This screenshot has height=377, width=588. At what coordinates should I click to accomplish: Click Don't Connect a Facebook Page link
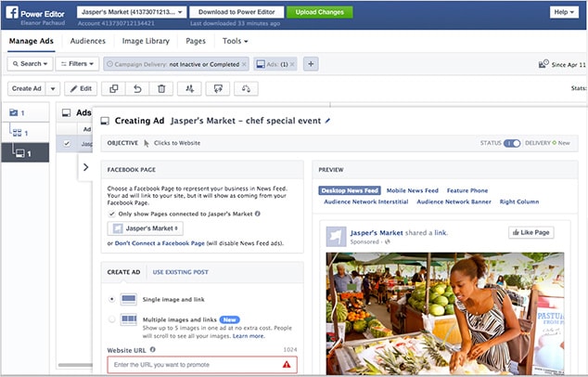click(160, 243)
